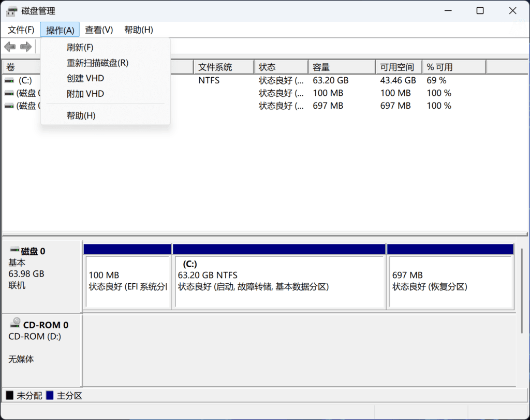Viewport: 530px width, 420px height.
Task: Select the second 磁盘 volume row icon
Action: click(10, 93)
